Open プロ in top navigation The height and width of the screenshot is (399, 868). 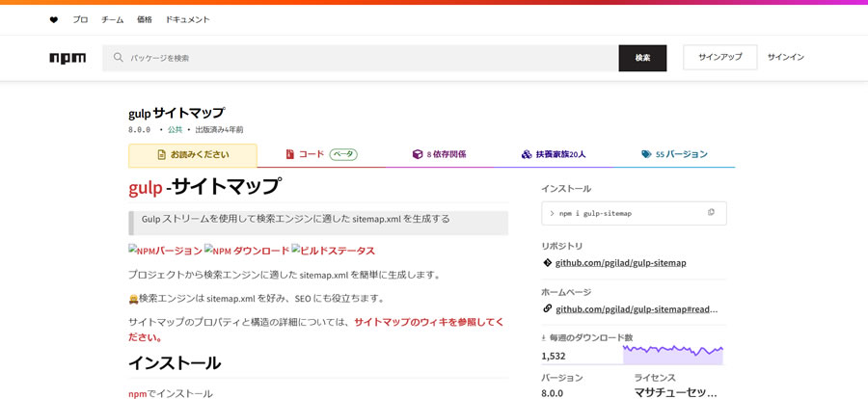80,19
